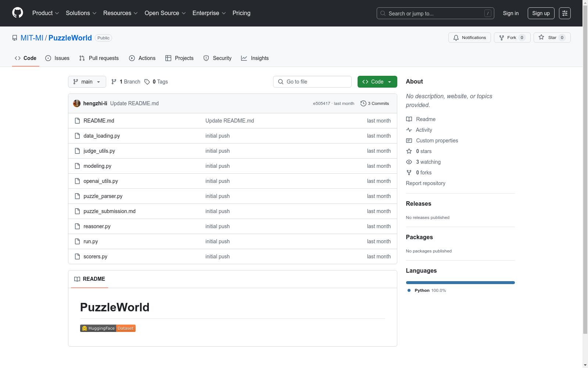588x368 pixels.
Task: Click the scorers.py file icon
Action: click(x=77, y=256)
